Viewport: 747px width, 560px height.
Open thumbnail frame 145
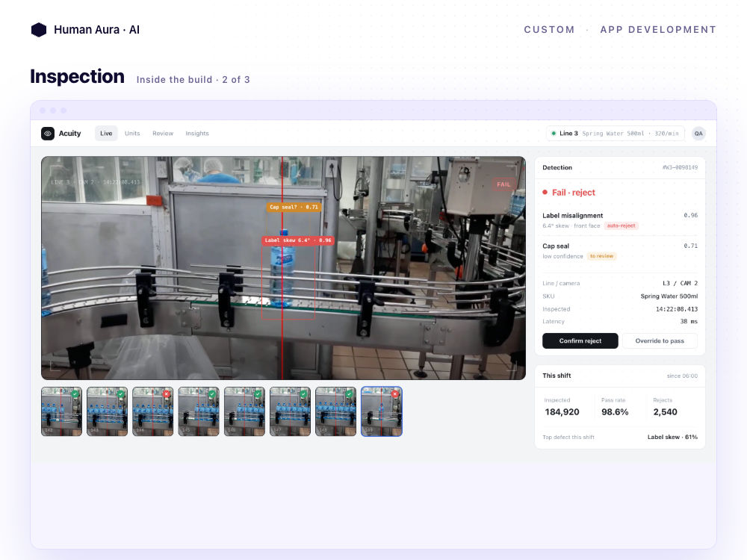[199, 411]
